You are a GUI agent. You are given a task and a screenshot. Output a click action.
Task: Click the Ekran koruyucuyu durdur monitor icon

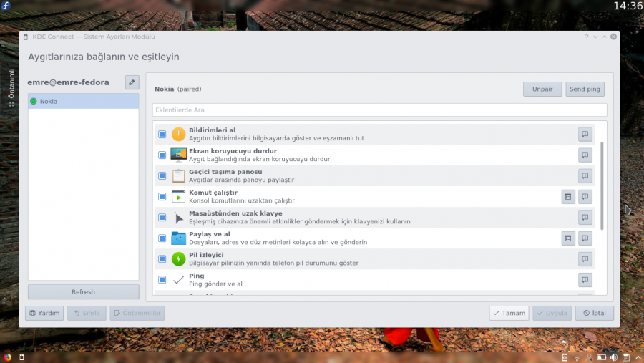click(x=178, y=155)
